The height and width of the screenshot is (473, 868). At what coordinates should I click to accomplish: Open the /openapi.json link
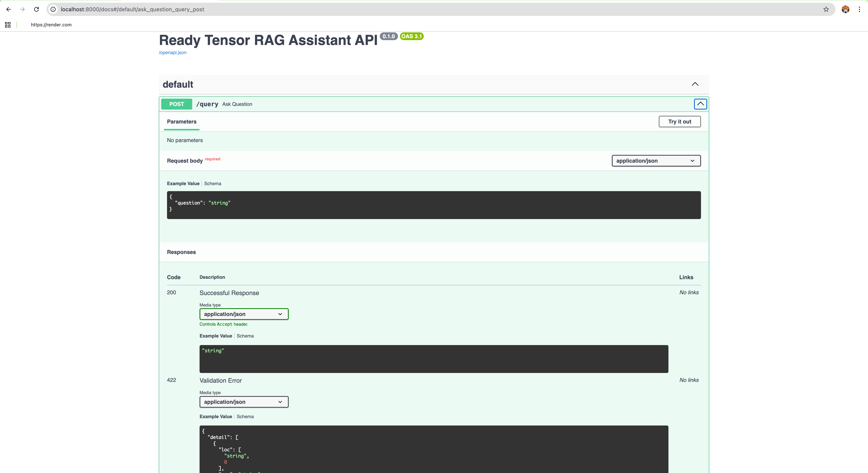[x=172, y=53]
